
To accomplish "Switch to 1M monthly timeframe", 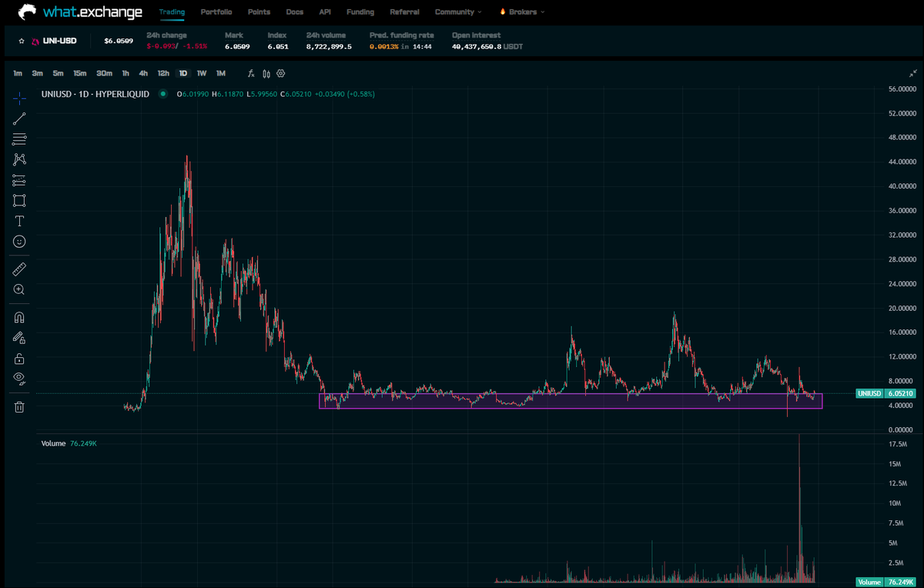I will point(221,74).
